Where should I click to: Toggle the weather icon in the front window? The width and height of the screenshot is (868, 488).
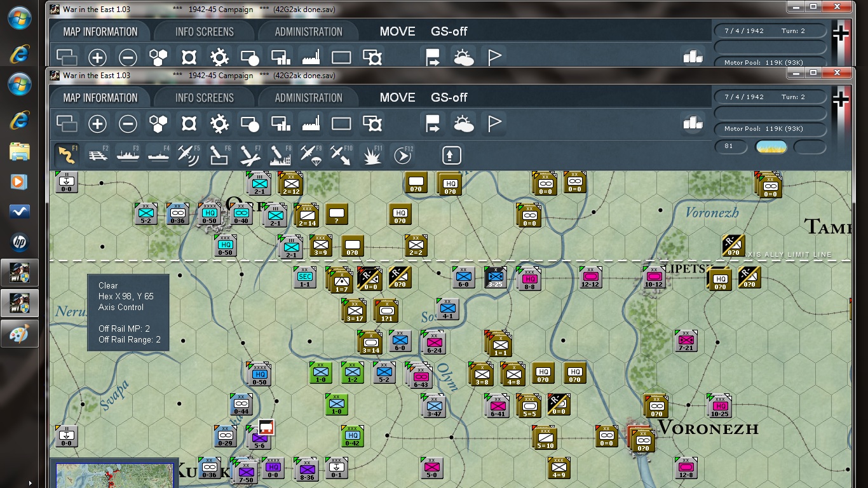tap(464, 123)
